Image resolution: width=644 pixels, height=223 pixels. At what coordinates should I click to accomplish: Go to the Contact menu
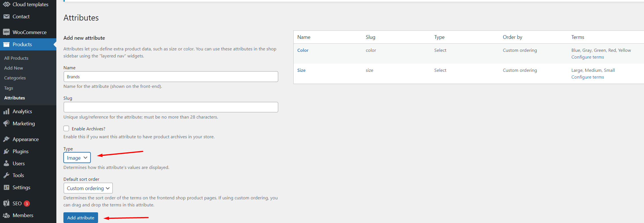point(21,17)
